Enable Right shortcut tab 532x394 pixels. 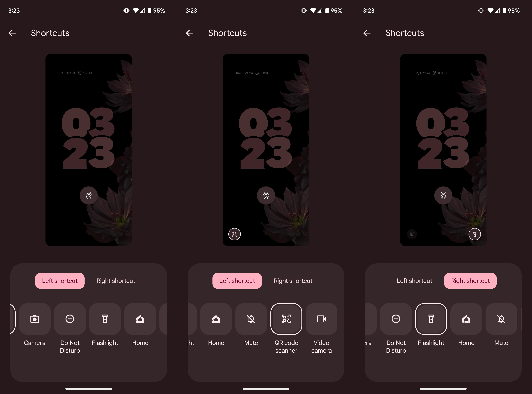point(115,281)
